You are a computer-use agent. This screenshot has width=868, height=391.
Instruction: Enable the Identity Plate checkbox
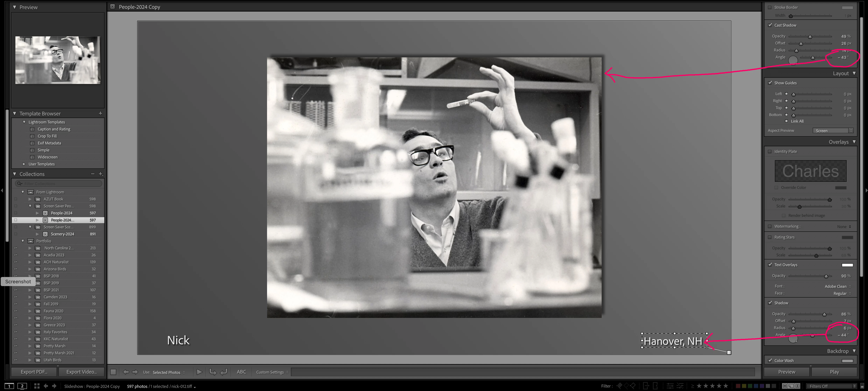pos(770,152)
